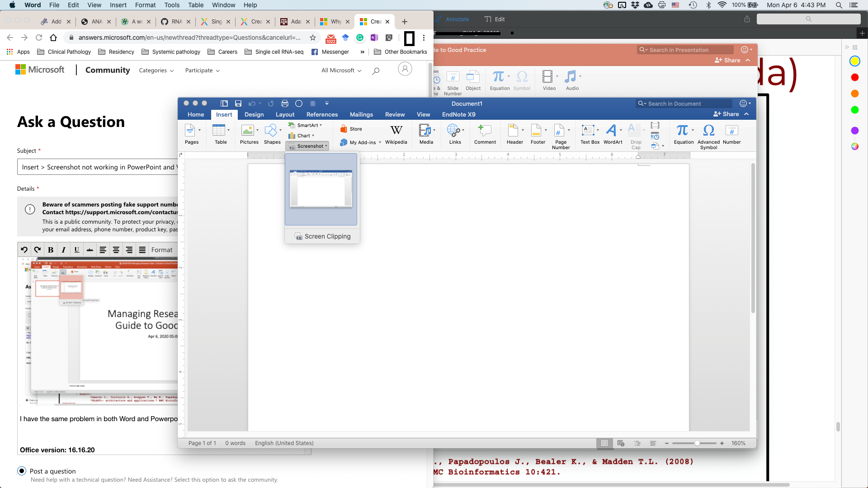Open the Store add-ins button
Viewport: 868px width, 488px height.
(x=351, y=129)
